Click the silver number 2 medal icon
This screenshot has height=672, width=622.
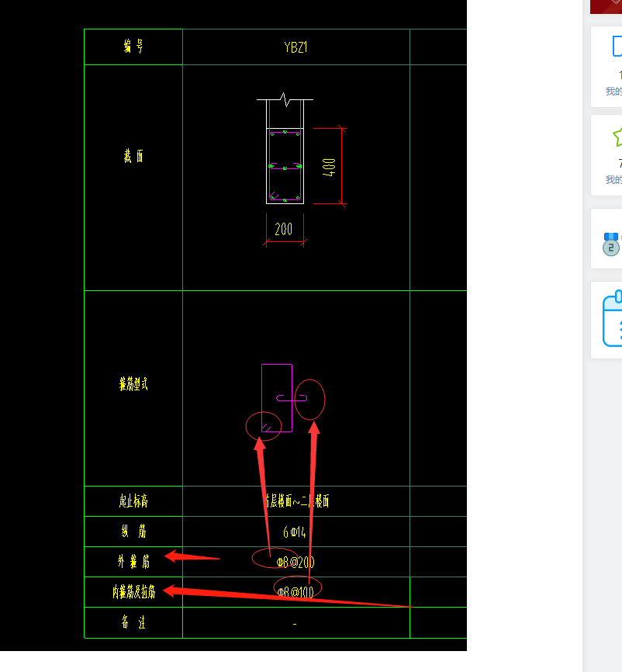click(611, 244)
